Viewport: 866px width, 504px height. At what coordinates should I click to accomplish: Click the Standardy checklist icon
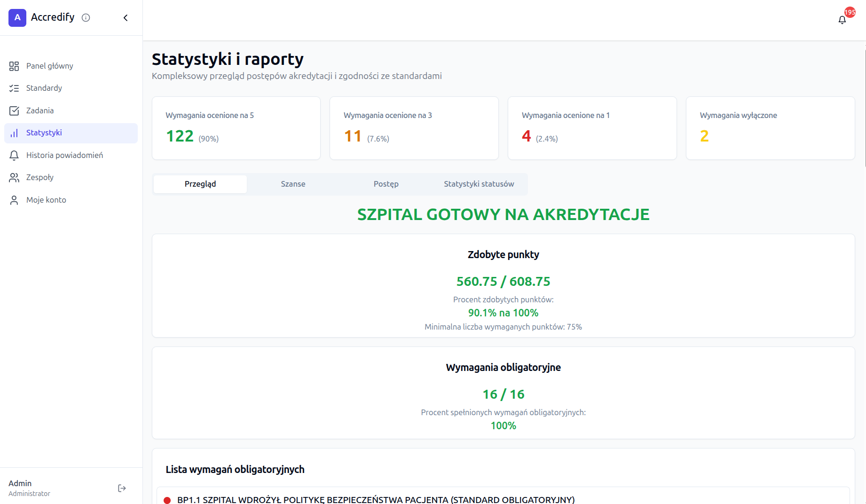14,88
